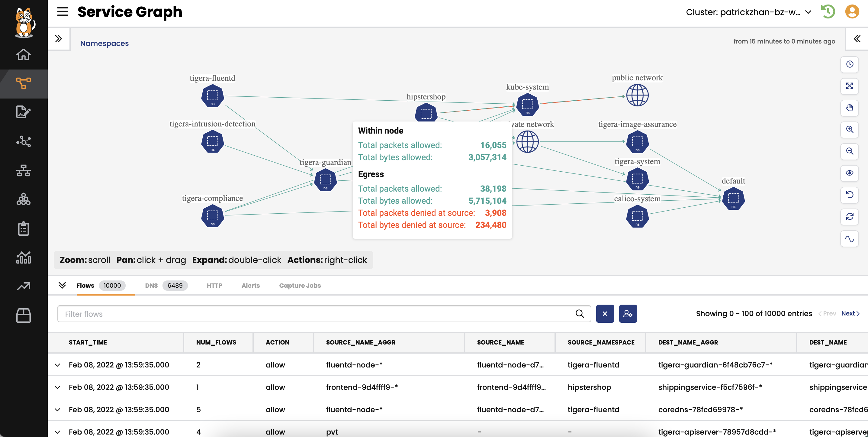868x437 pixels.
Task: Select the kube-system namespace node
Action: 527,105
